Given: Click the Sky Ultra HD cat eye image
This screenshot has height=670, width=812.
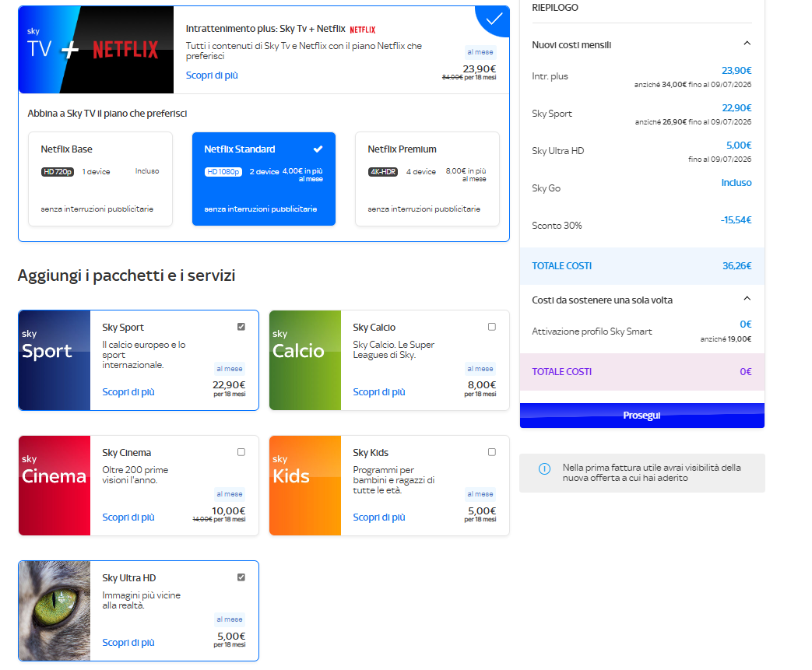Looking at the screenshot, I should coord(54,611).
